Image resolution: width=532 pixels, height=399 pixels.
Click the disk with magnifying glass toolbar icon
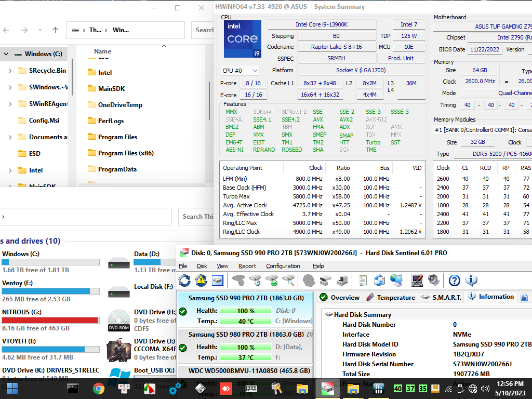(x=288, y=281)
